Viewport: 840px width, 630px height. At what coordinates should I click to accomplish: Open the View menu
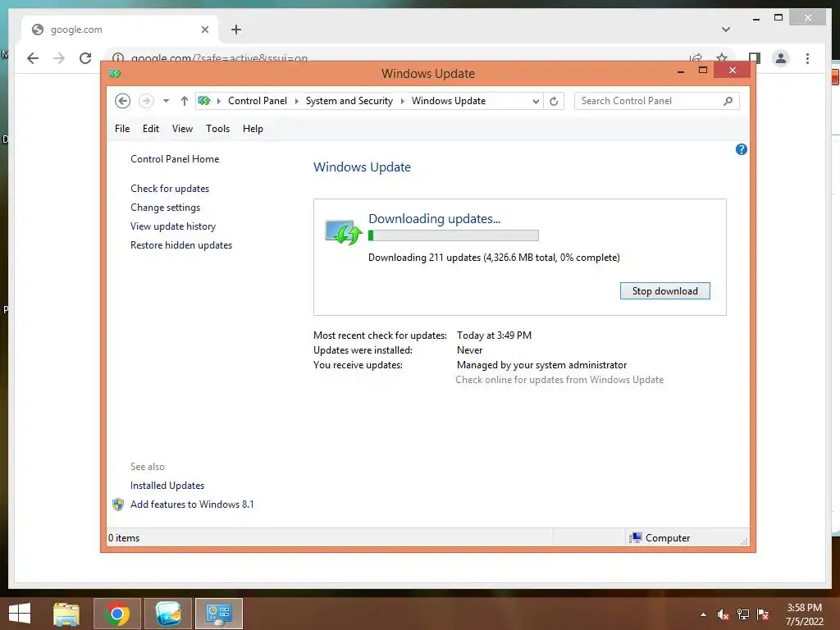(182, 129)
